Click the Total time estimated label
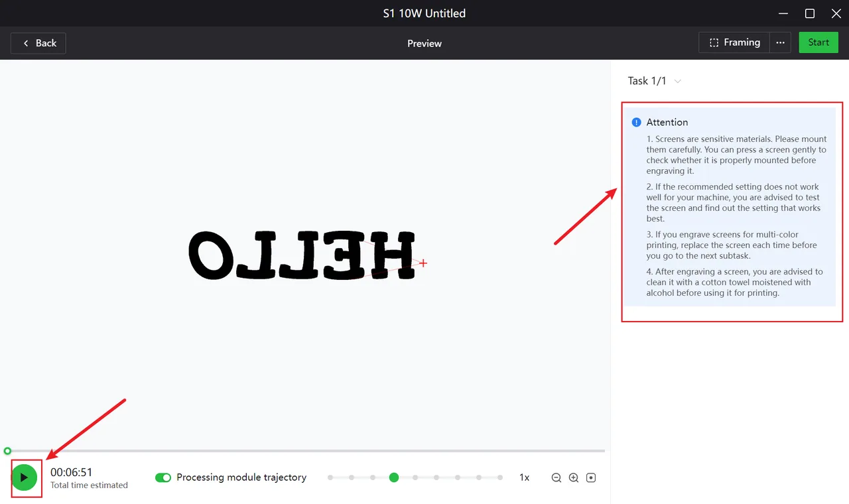 tap(89, 485)
